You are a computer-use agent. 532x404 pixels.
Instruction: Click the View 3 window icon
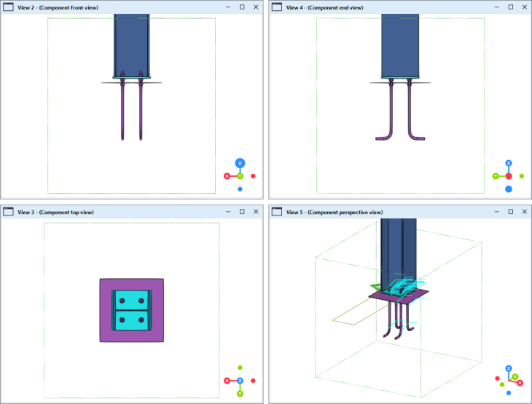8,212
